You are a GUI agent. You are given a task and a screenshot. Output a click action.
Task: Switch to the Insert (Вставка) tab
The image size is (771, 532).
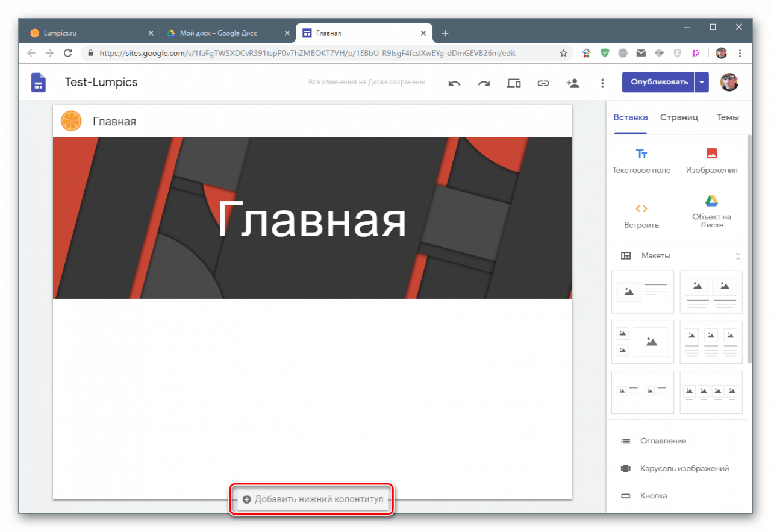coord(631,117)
